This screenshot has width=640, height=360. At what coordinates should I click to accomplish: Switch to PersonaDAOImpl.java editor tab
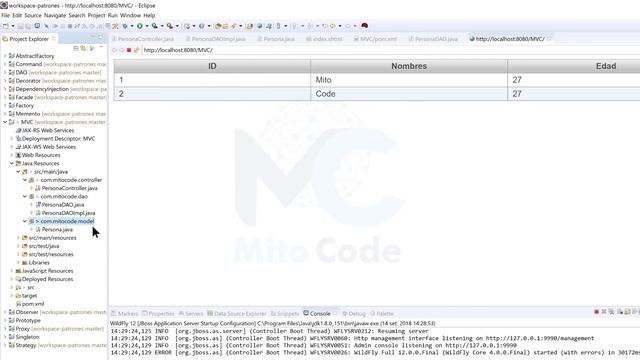coord(216,39)
